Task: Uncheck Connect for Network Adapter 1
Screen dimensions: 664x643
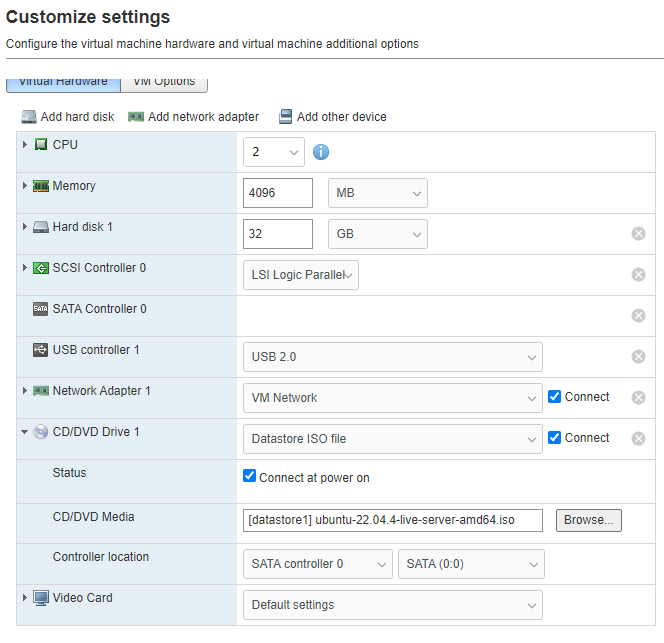Action: click(x=555, y=396)
